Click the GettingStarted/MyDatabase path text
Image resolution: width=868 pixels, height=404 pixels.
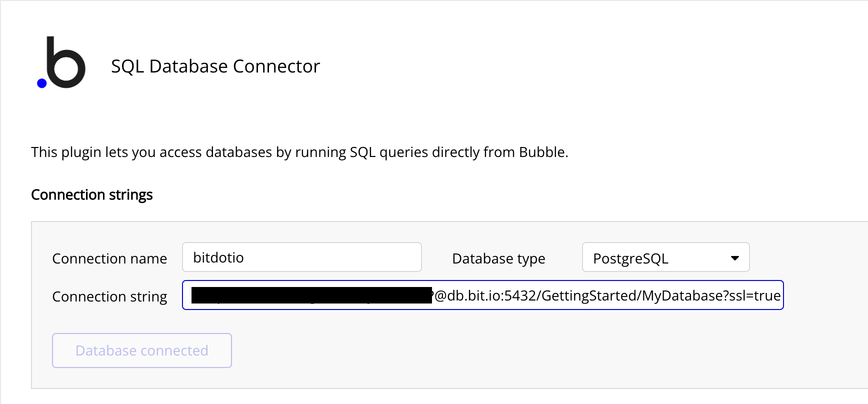[x=631, y=295]
